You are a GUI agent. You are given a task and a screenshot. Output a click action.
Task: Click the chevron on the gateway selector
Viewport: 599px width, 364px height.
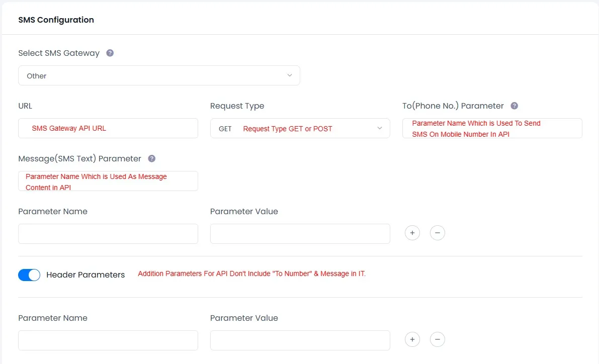tap(290, 75)
